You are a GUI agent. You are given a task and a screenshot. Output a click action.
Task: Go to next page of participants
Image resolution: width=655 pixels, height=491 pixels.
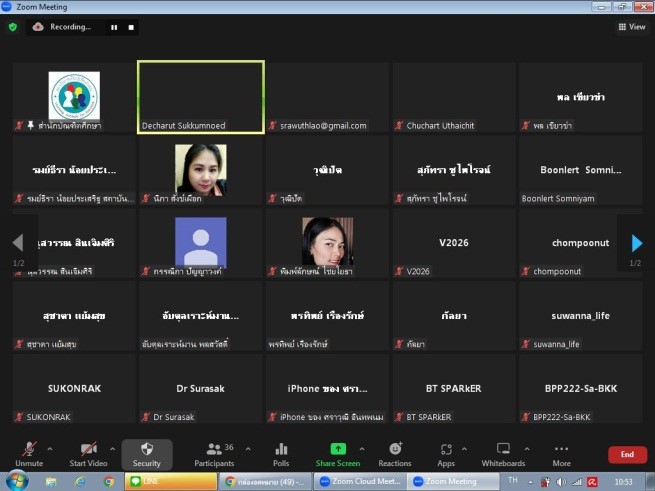tap(635, 243)
